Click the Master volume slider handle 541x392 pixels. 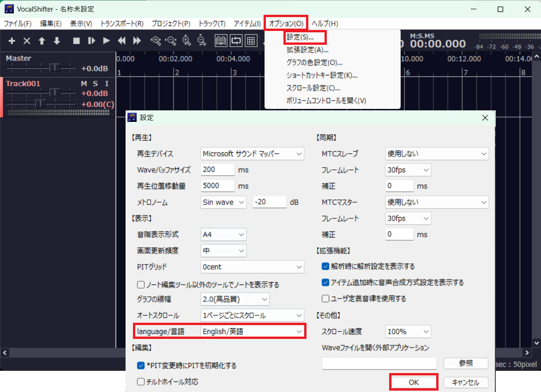tap(54, 67)
